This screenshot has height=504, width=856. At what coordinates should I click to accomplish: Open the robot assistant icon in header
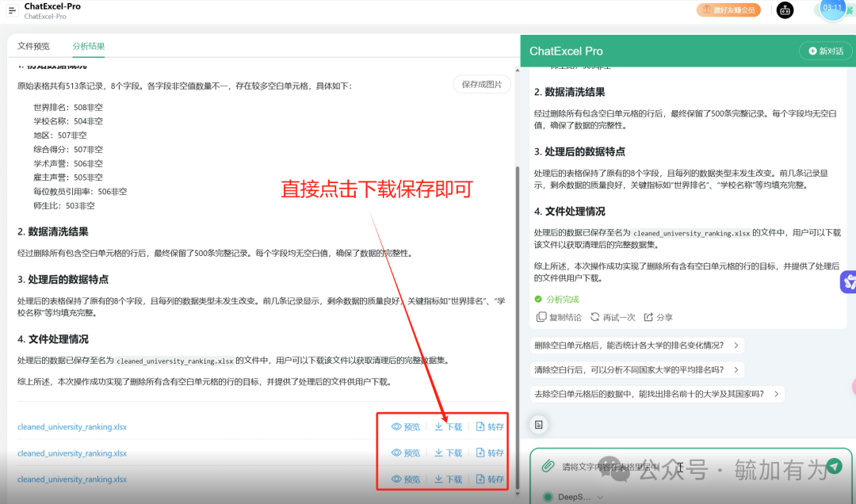[x=785, y=10]
